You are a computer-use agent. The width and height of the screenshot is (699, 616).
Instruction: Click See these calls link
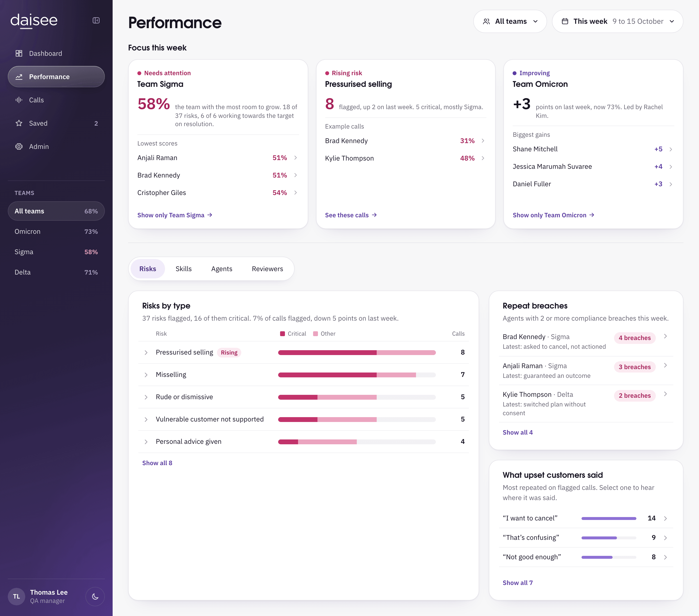tap(351, 215)
